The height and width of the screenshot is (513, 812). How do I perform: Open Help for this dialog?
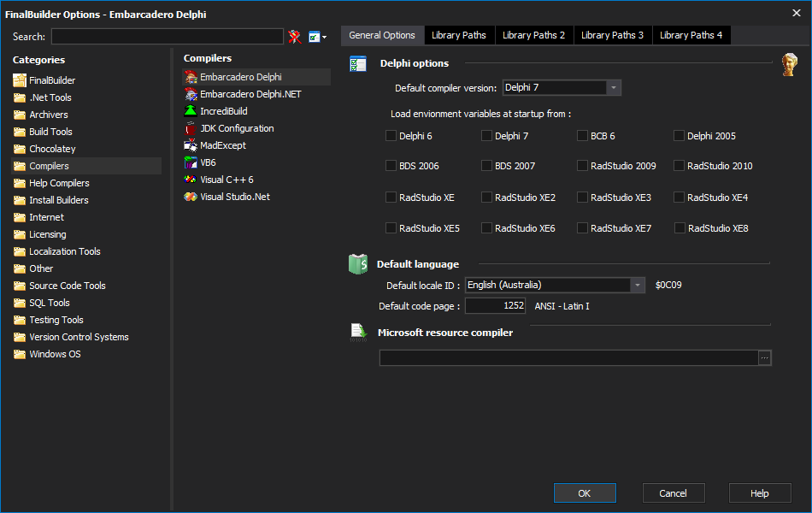(x=760, y=493)
